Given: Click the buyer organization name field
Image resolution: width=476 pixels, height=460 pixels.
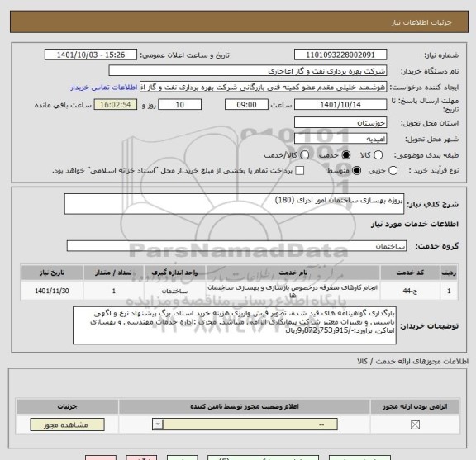Looking at the screenshot, I should point(248,71).
